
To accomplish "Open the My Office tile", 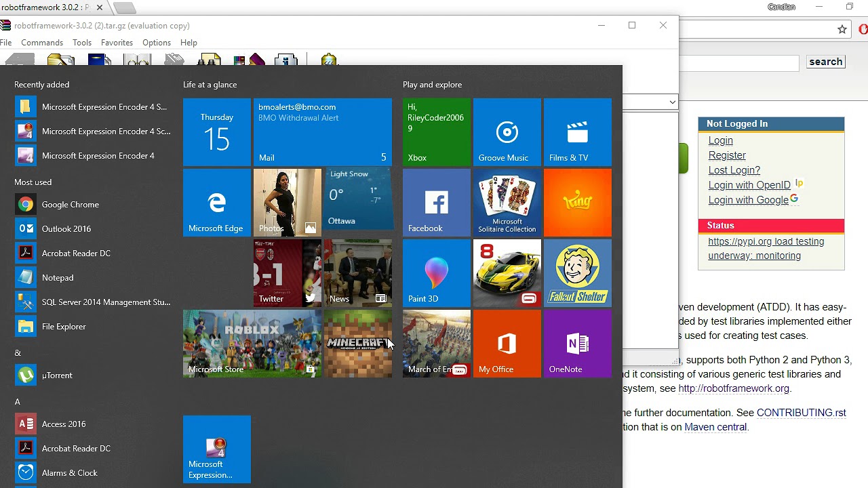I will coord(507,344).
